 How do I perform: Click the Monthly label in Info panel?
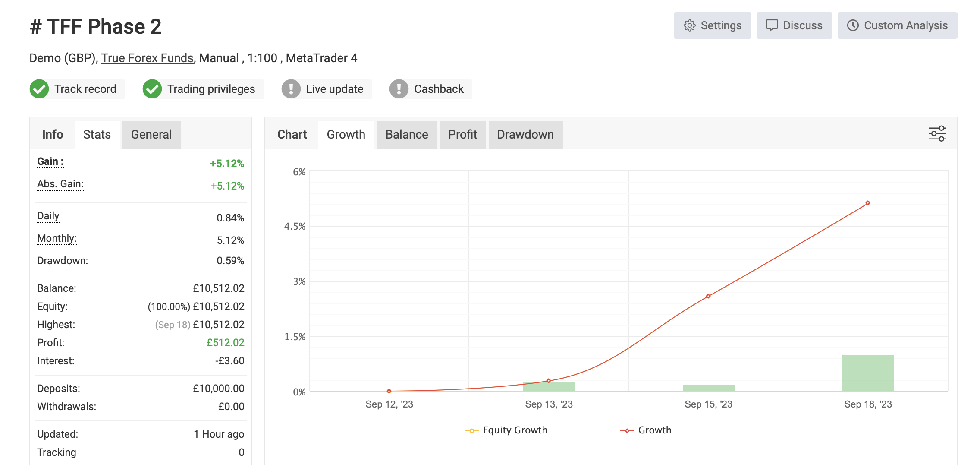pyautogui.click(x=57, y=238)
